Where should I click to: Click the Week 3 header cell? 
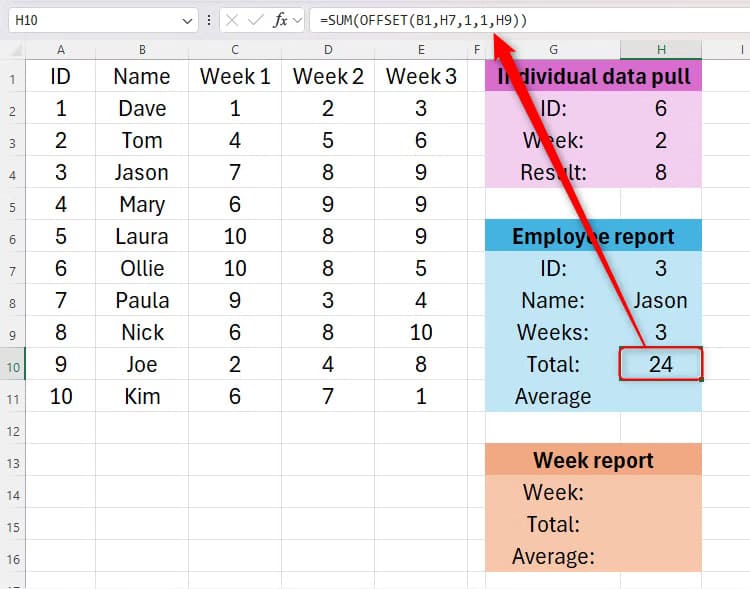(x=421, y=76)
